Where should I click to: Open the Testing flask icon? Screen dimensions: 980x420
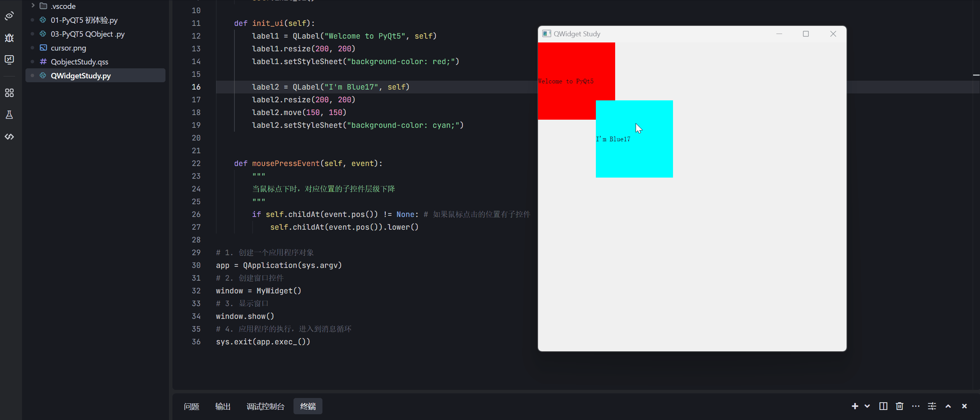click(9, 115)
